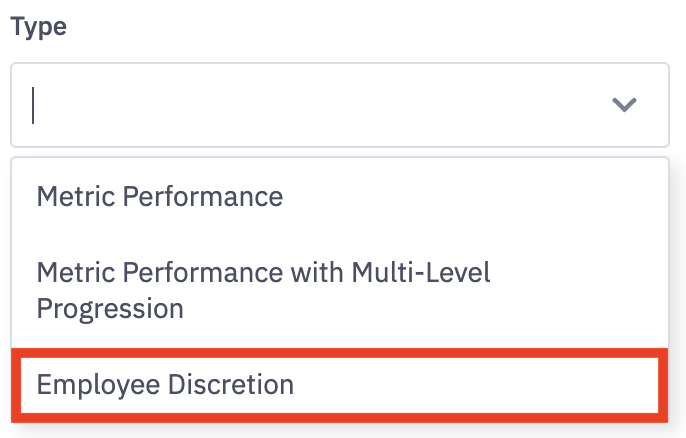Select Metric Performance with Multi-Level Progression
This screenshot has height=438, width=686.
click(x=263, y=290)
